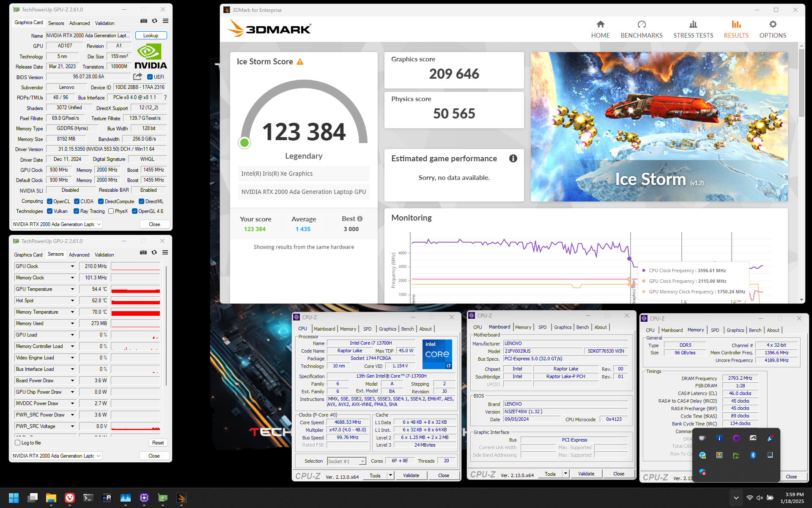This screenshot has height=508, width=812.
Task: Hide the system tray overflow chevron
Action: pyautogui.click(x=736, y=498)
